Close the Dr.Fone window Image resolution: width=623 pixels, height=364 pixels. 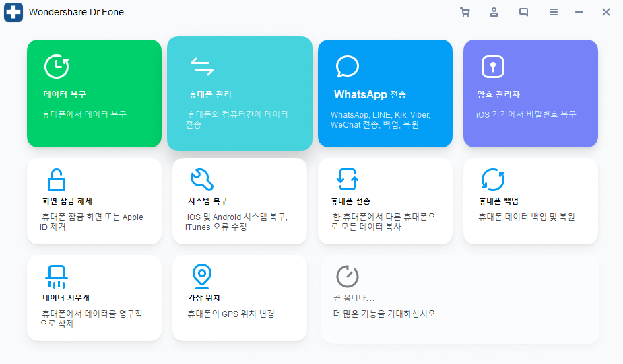click(606, 12)
